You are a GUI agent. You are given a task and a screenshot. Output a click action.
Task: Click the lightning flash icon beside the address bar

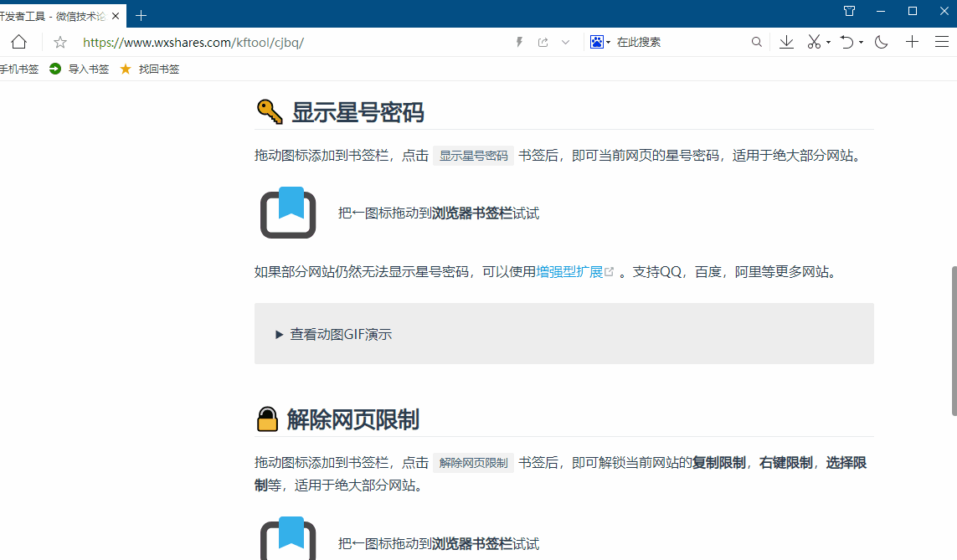[518, 41]
